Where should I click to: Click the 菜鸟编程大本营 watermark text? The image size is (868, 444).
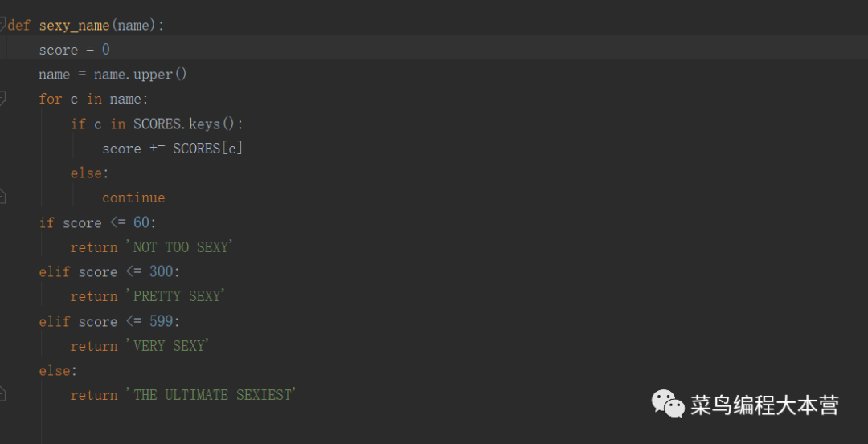(x=764, y=405)
